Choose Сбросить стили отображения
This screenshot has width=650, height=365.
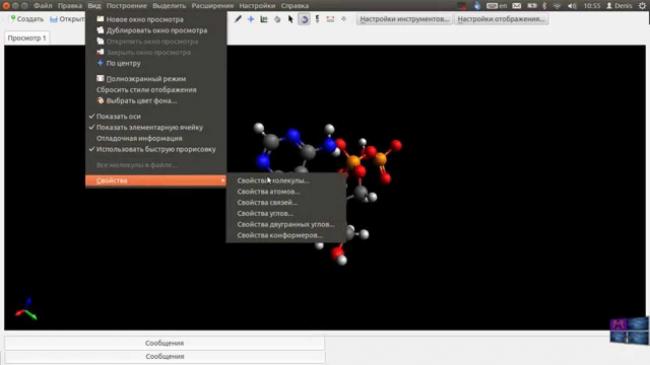156,90
